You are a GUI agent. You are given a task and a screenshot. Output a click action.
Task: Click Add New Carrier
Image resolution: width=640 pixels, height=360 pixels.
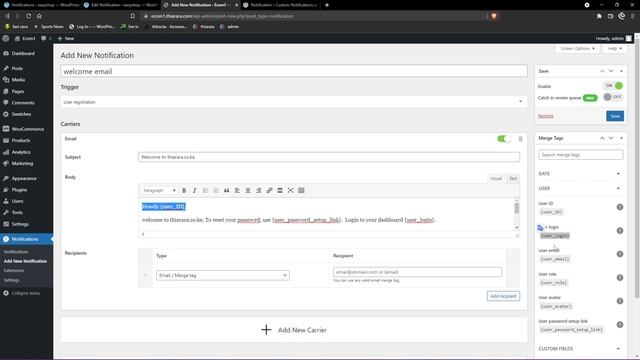coord(294,330)
